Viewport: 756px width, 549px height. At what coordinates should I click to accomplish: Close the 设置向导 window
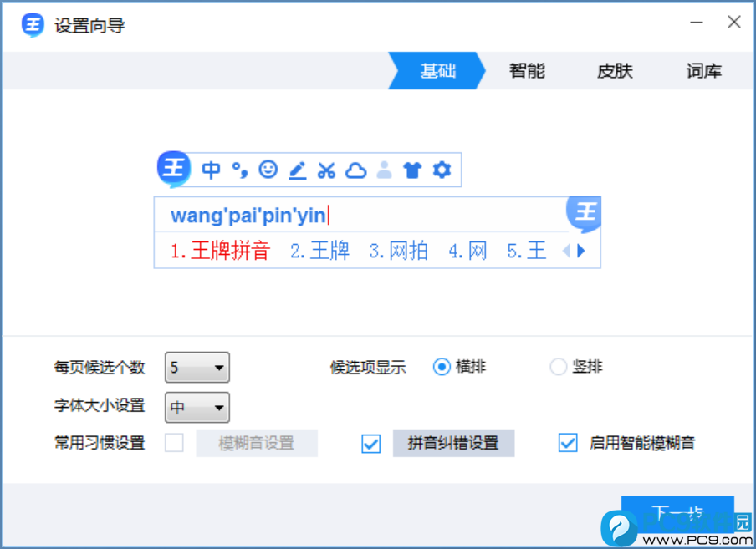click(x=733, y=23)
